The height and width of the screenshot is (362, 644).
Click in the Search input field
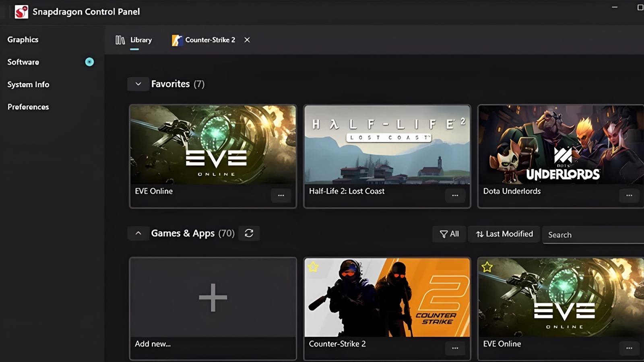(592, 235)
